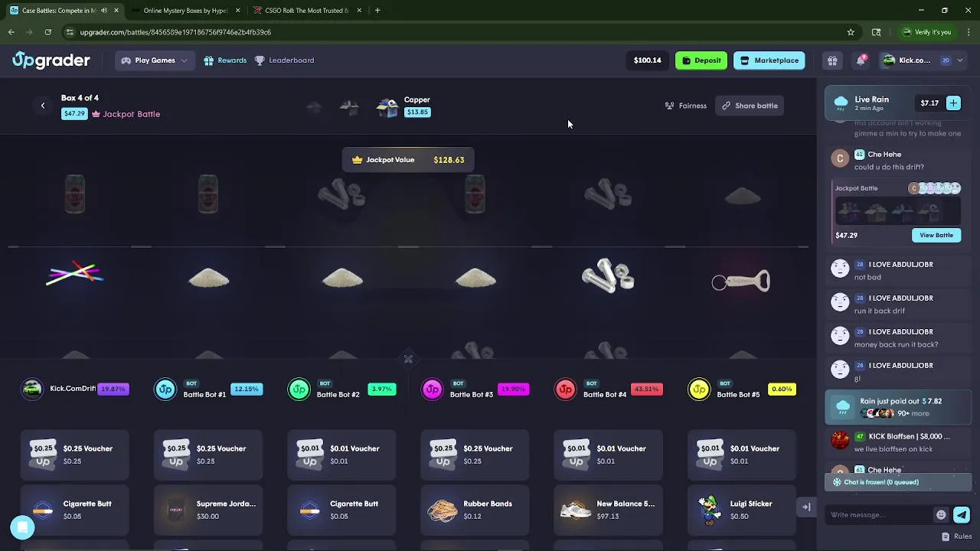Go back in the browser
The height and width of the screenshot is (551, 980).
pyautogui.click(x=11, y=32)
